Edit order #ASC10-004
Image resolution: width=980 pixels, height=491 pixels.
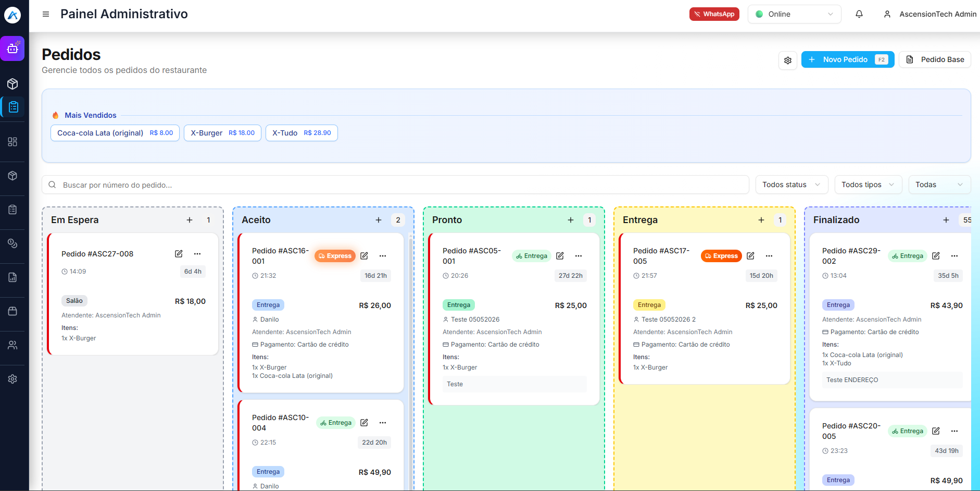pos(364,423)
